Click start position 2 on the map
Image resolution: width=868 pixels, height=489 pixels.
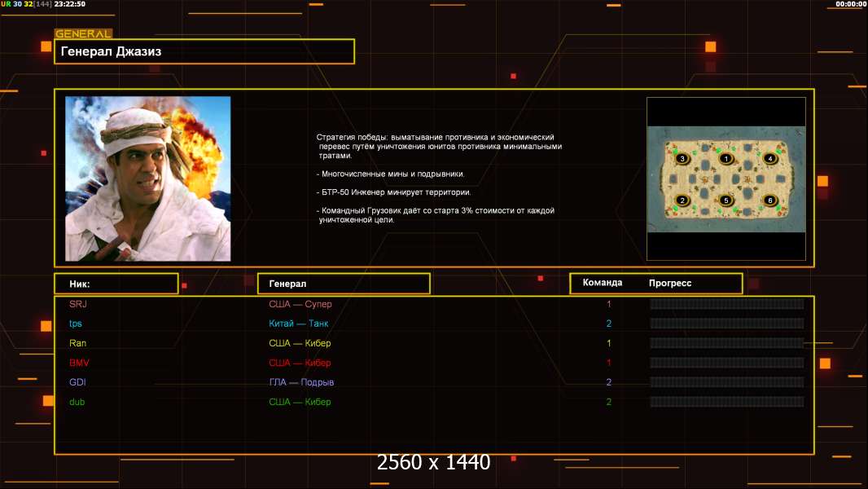(682, 200)
